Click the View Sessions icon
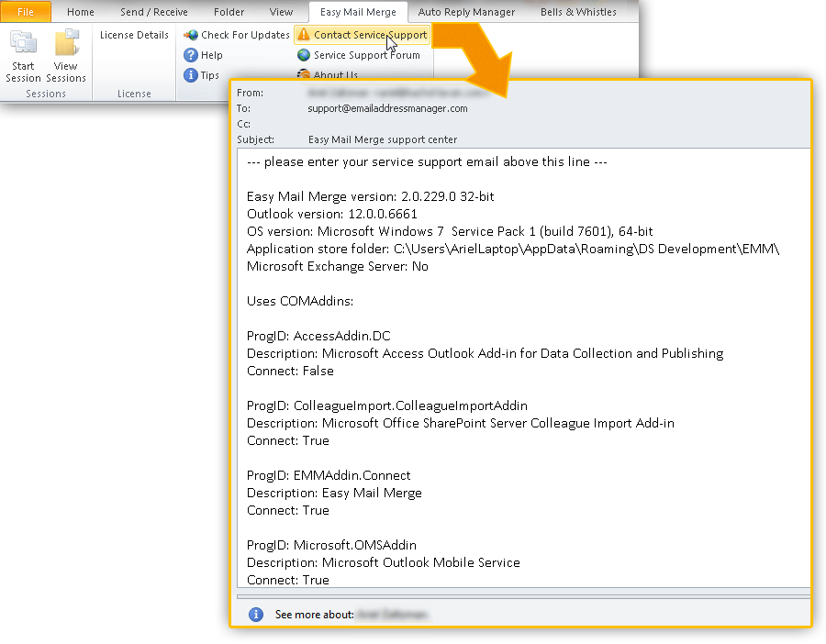The height and width of the screenshot is (644, 826). click(x=66, y=43)
